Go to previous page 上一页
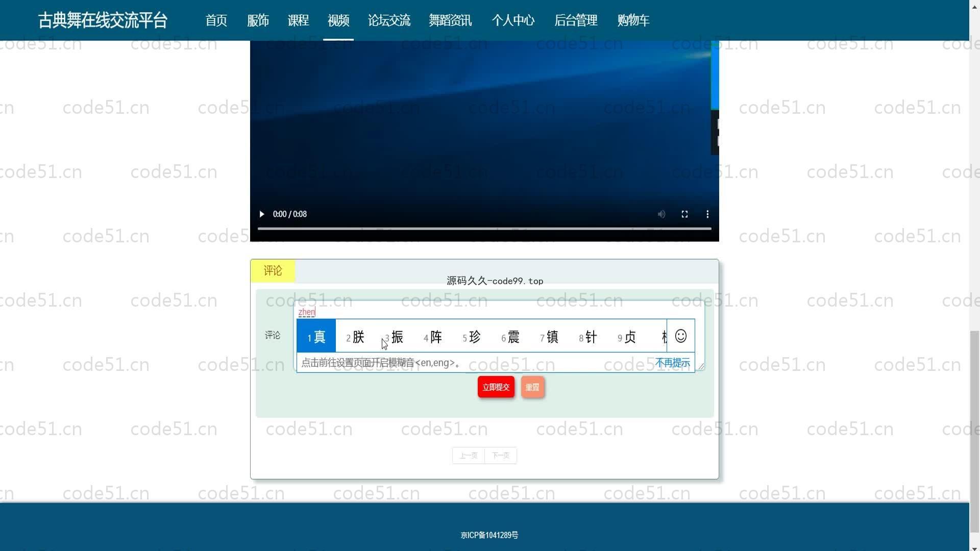 click(469, 456)
